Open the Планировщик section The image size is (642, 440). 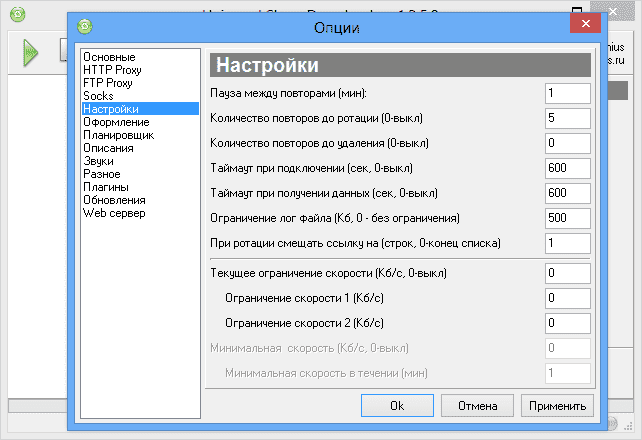pos(118,135)
